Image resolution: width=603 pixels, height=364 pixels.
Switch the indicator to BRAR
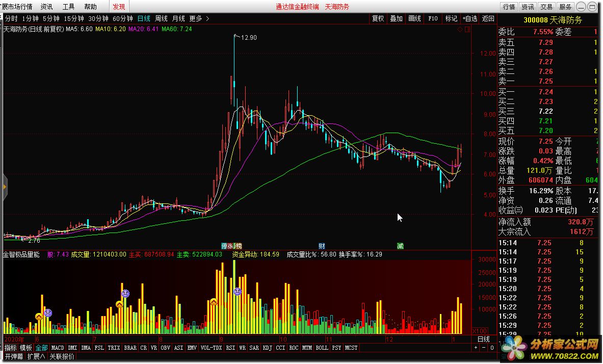130,348
